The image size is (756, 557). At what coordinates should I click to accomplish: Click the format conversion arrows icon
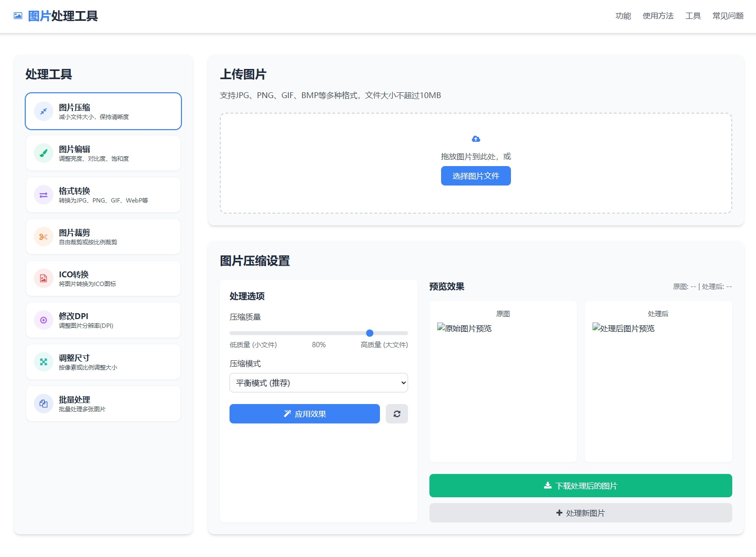[x=44, y=195]
